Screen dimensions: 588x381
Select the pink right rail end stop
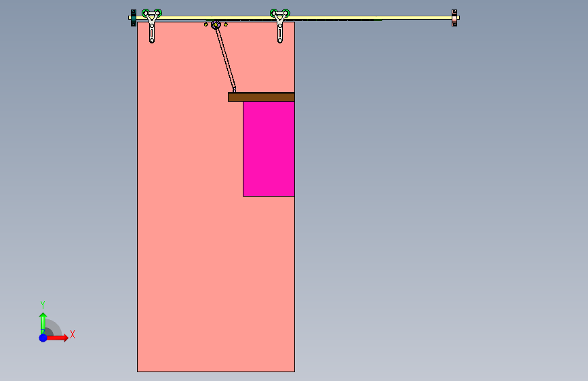454,18
